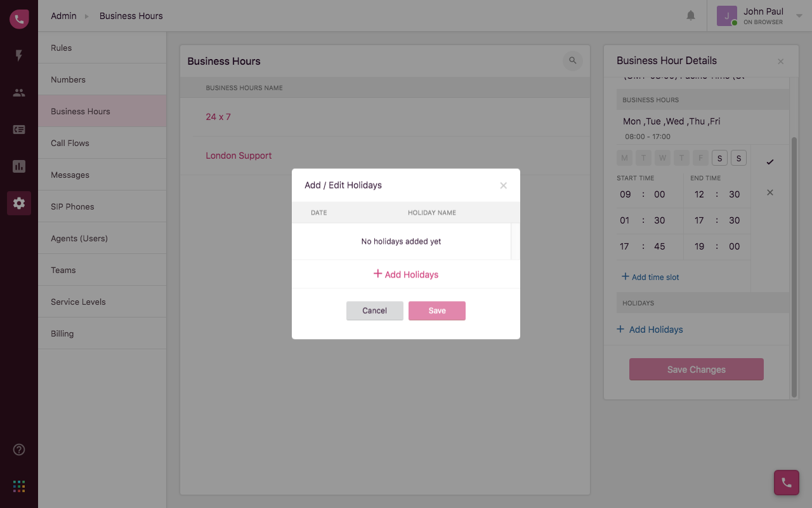The width and height of the screenshot is (812, 508).
Task: Edit start hour 01 of second slot
Action: tap(625, 220)
